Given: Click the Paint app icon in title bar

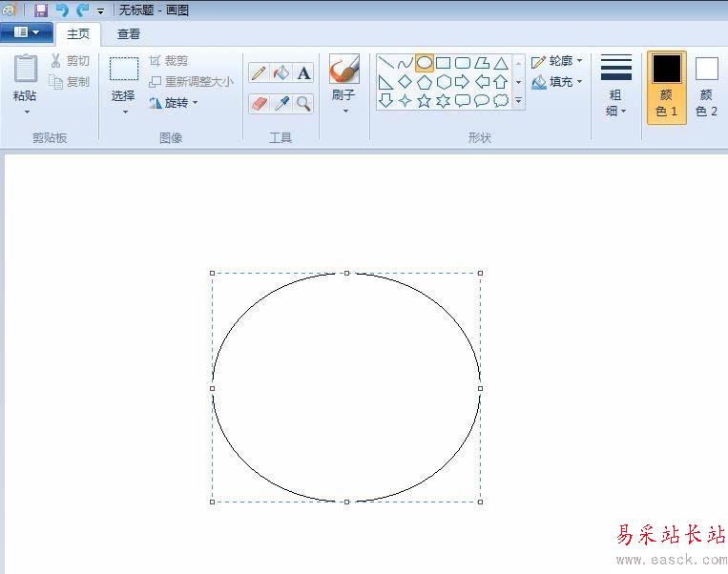Looking at the screenshot, I should (x=9, y=10).
